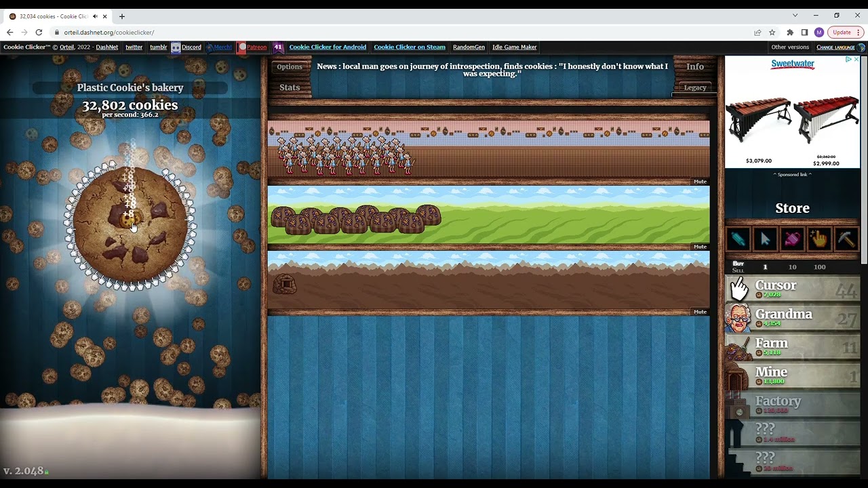This screenshot has height=488, width=868.
Task: Mute the Mine building row
Action: [x=700, y=312]
